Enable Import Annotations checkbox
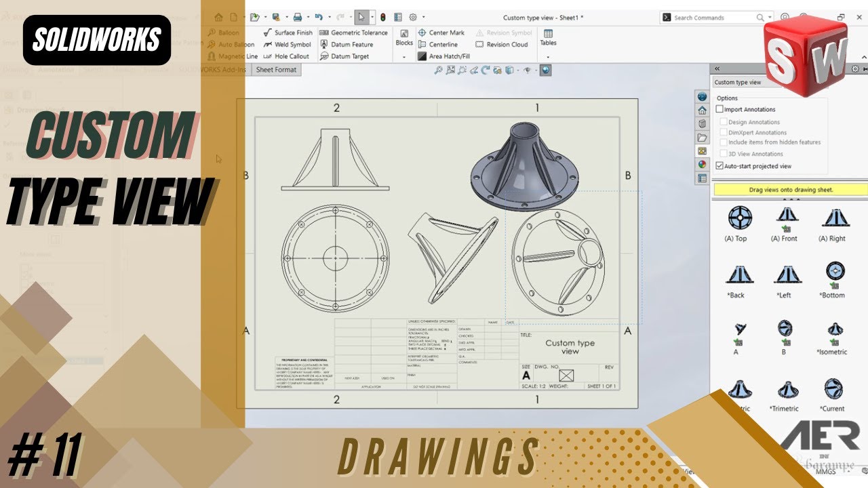 pos(720,109)
